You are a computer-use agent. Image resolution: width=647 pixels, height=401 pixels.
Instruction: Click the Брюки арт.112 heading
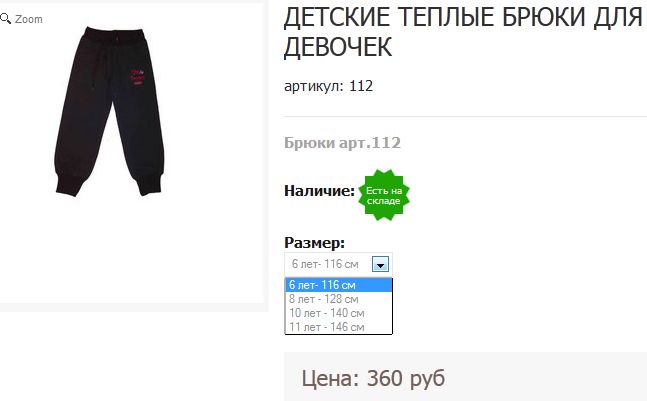(x=342, y=143)
